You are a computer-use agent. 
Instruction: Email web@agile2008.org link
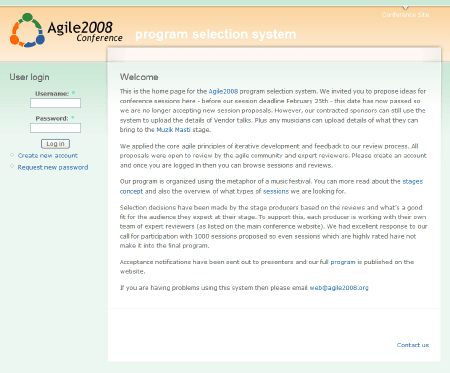click(x=339, y=288)
